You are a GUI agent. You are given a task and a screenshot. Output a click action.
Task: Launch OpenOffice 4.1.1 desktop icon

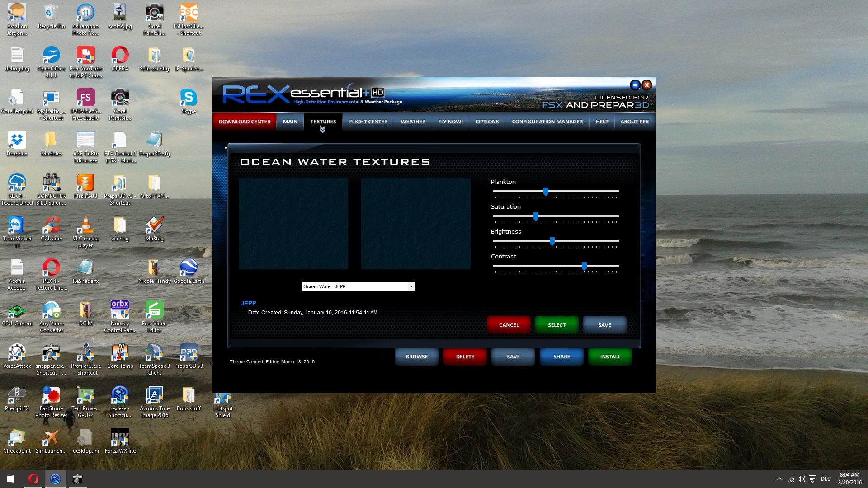point(52,62)
